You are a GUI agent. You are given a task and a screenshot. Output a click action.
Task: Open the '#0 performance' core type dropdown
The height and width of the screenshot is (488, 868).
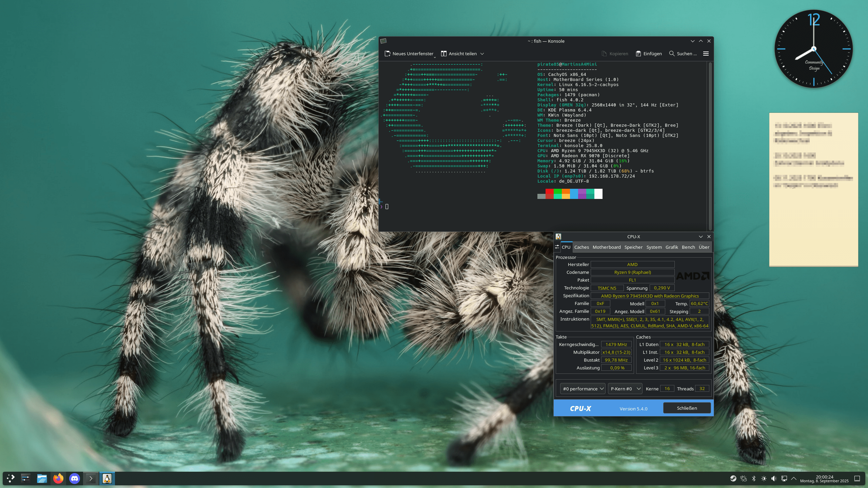pyautogui.click(x=583, y=389)
